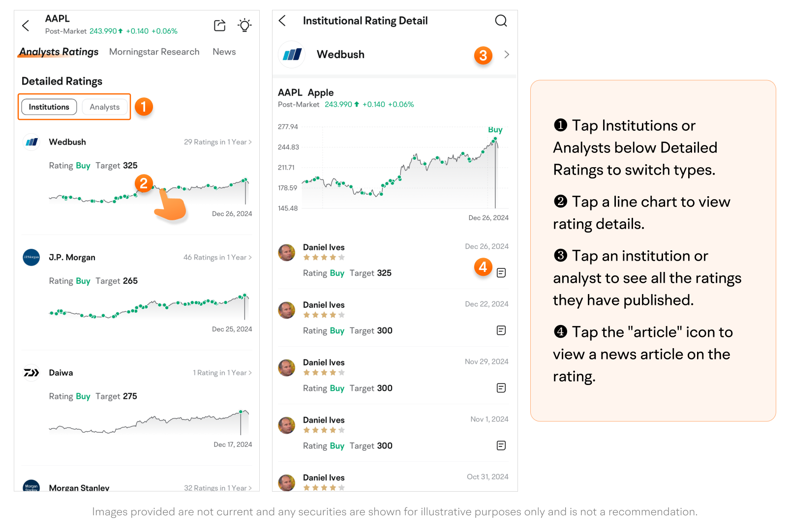The height and width of the screenshot is (532, 790).
Task: Open article icon for Nov 29 rating
Action: [501, 388]
